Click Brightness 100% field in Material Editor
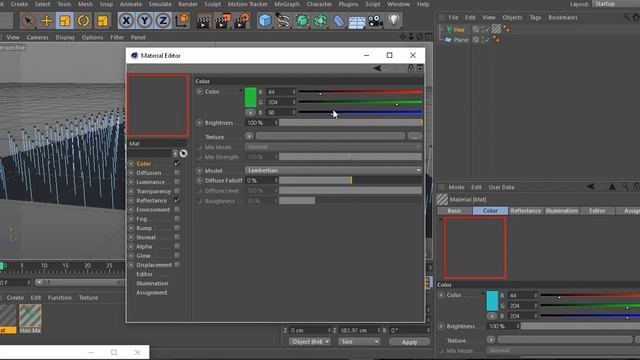 [x=261, y=122]
